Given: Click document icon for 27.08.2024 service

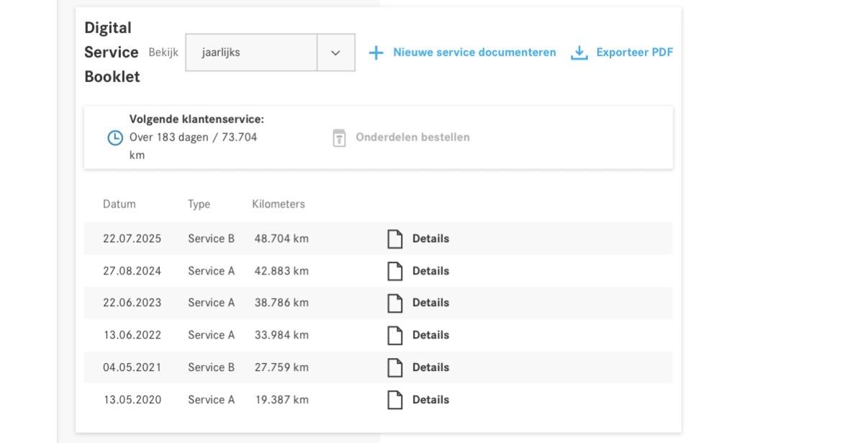Looking at the screenshot, I should [395, 272].
